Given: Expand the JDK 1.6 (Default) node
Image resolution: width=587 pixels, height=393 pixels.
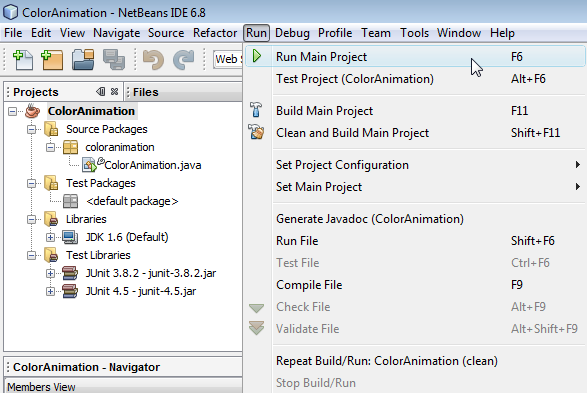Looking at the screenshot, I should [50, 237].
